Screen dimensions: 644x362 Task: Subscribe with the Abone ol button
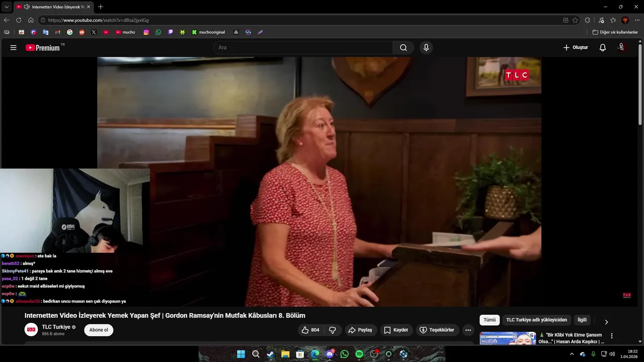click(x=99, y=330)
